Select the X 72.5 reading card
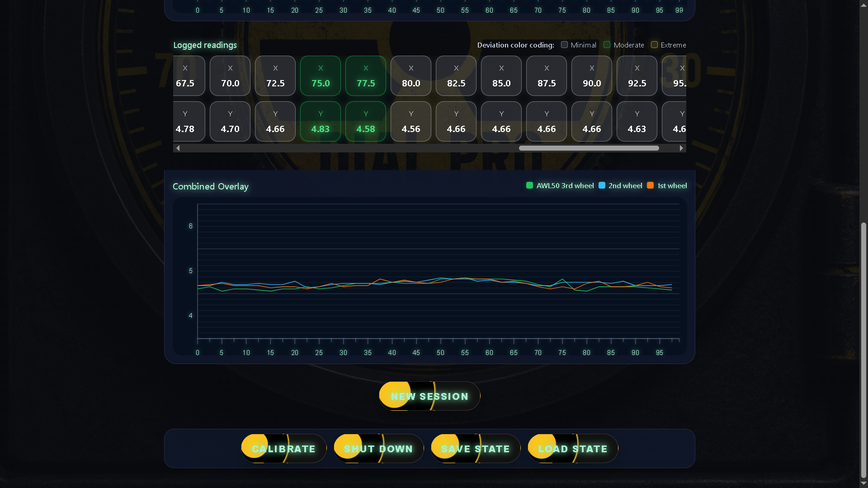 point(275,76)
